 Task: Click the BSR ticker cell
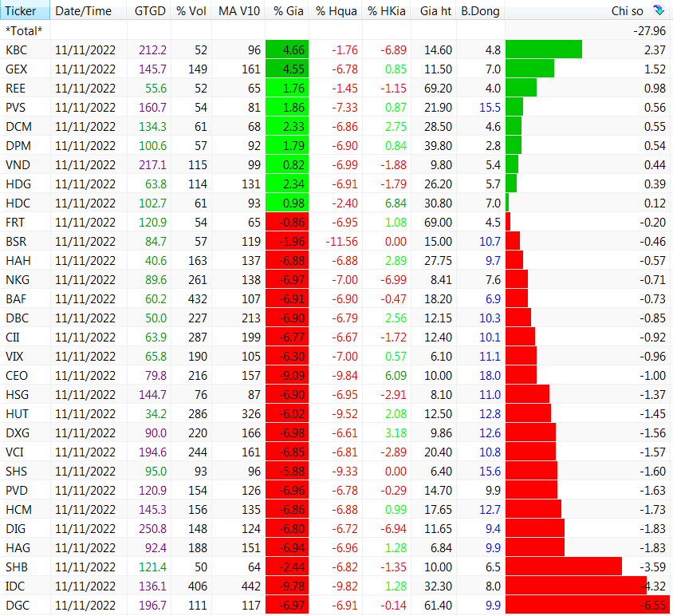tap(16, 242)
